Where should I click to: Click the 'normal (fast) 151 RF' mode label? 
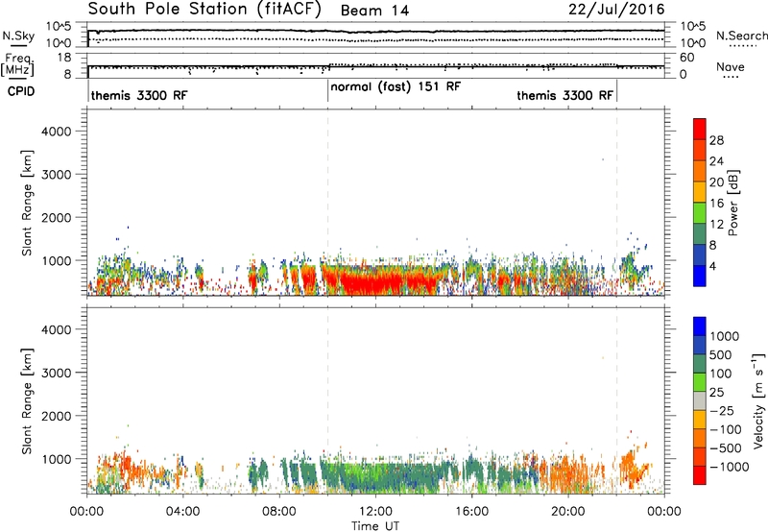click(396, 86)
